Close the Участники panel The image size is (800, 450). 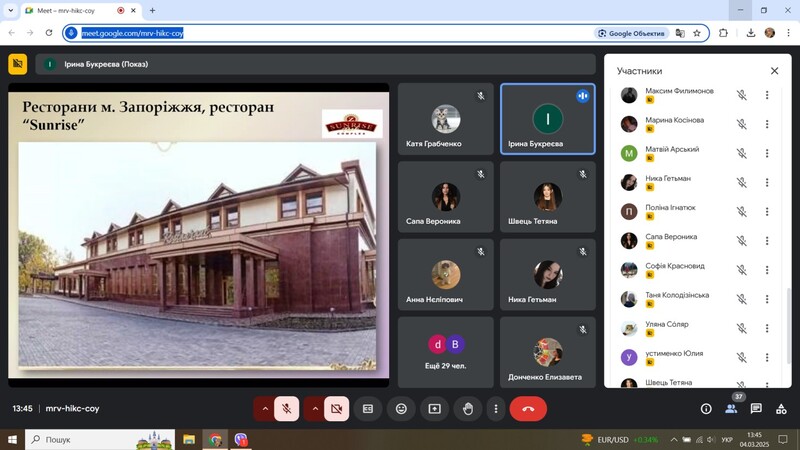(774, 71)
